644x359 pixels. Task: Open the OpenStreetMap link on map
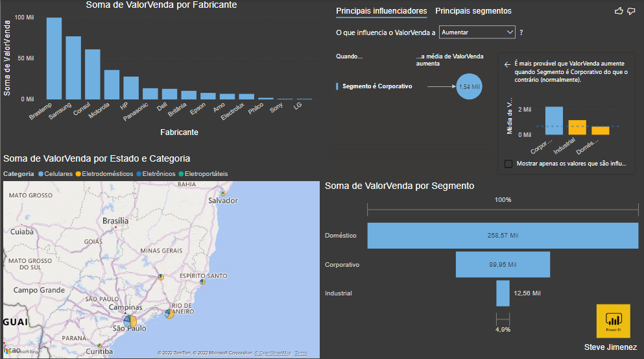tap(273, 353)
